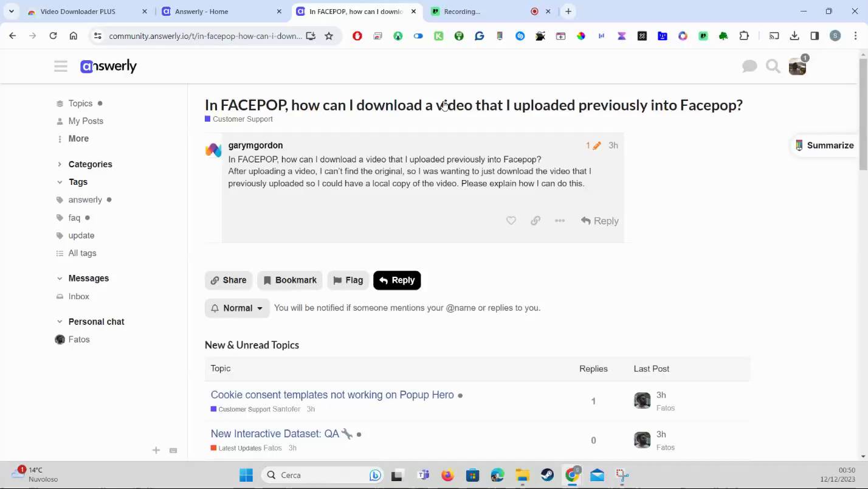Click the Windows taskbar search box
This screenshot has width=868, height=489.
click(x=322, y=475)
